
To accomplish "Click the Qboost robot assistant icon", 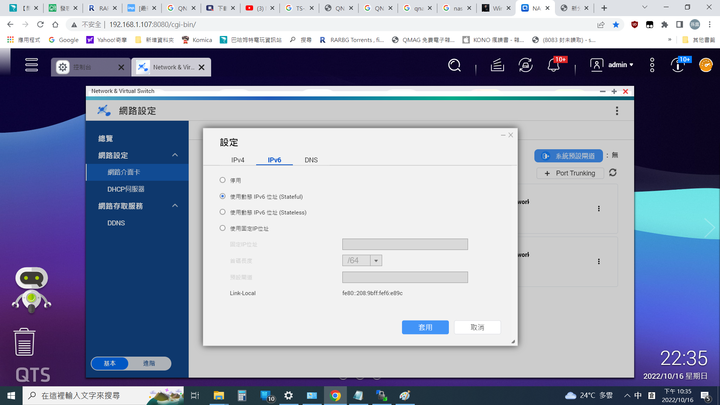I will [31, 289].
